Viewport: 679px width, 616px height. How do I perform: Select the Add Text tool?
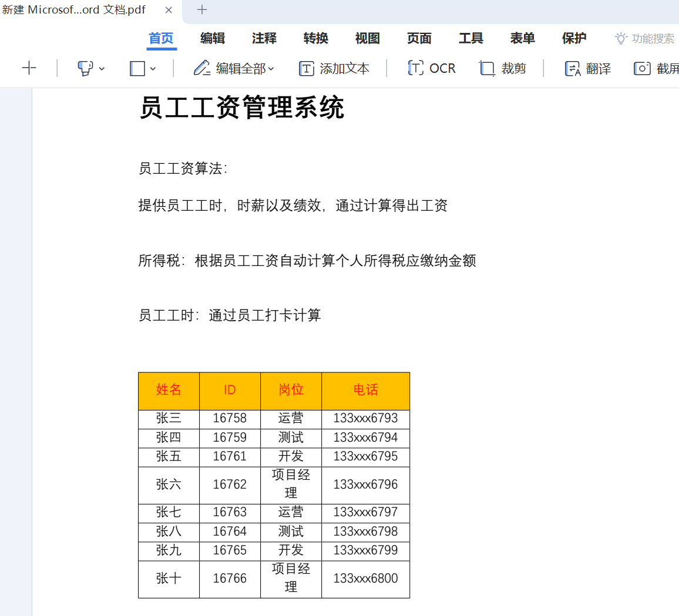pos(335,68)
